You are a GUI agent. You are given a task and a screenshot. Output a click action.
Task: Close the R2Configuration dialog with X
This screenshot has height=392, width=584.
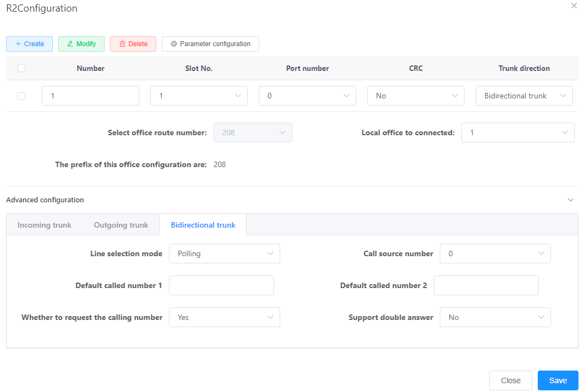pos(574,5)
